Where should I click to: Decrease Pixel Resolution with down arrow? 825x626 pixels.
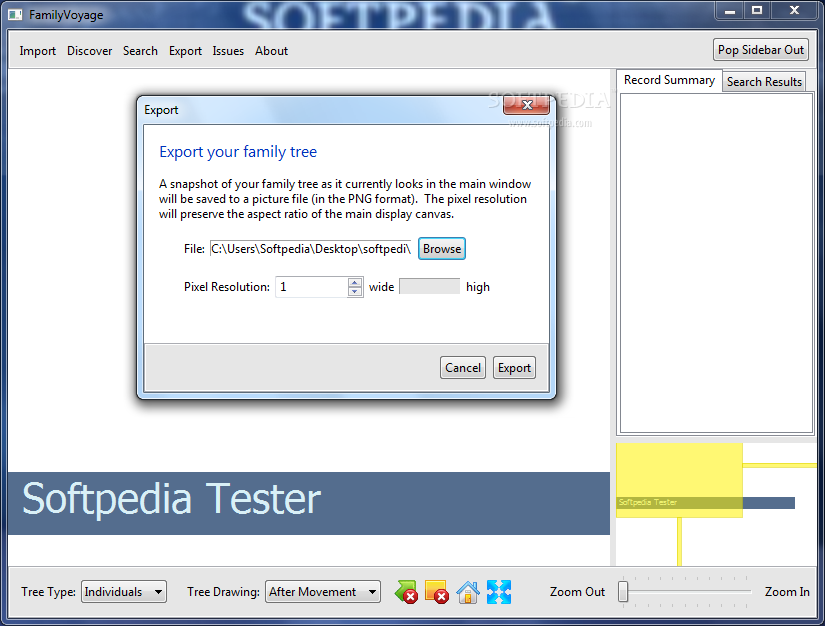(355, 291)
